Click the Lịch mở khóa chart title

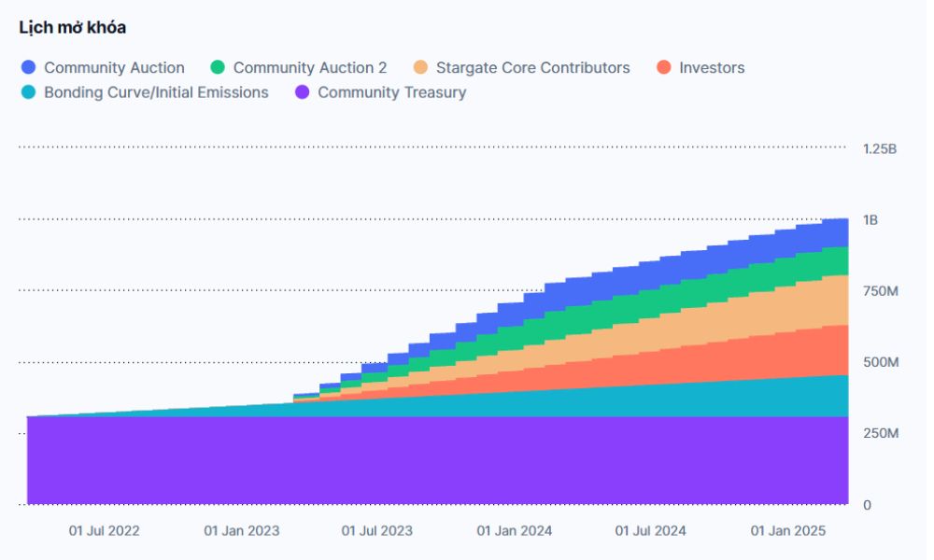click(x=73, y=28)
